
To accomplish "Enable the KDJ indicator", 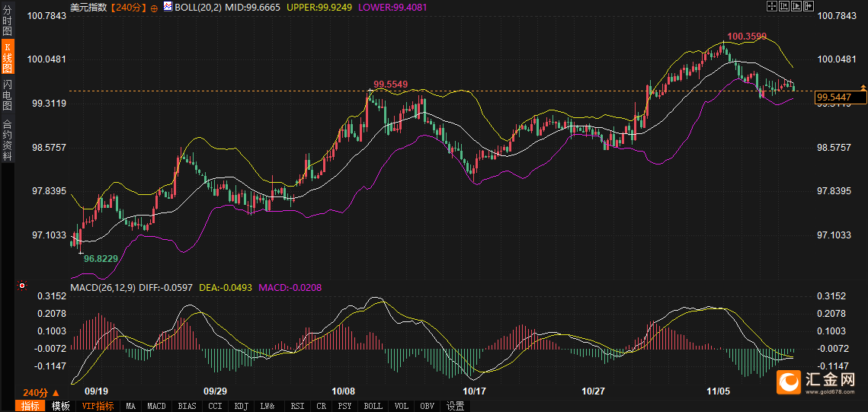I will [242, 406].
